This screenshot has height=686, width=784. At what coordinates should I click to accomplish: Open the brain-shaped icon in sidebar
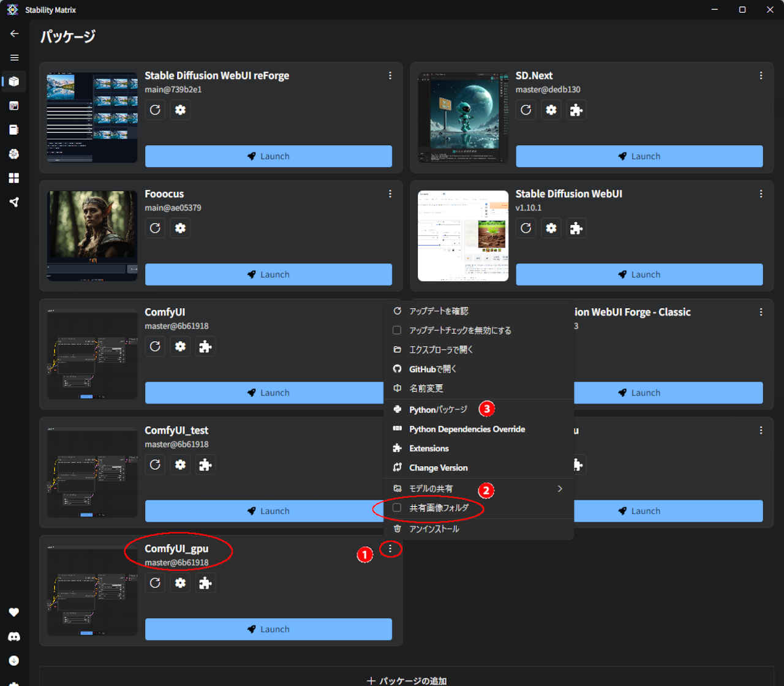[14, 154]
